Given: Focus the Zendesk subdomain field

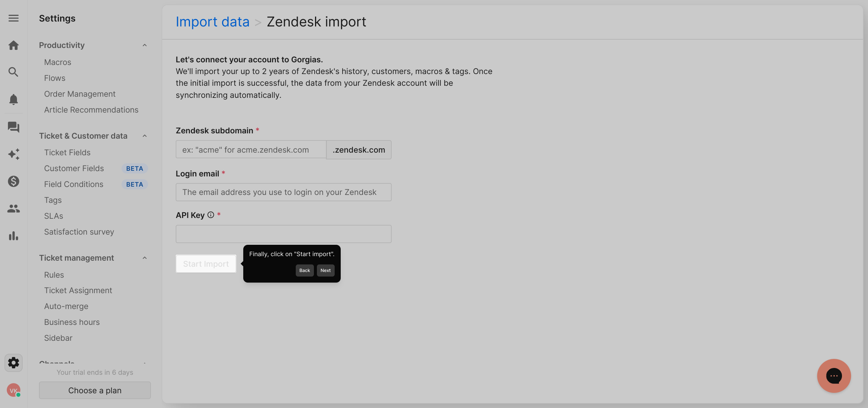Looking at the screenshot, I should pyautogui.click(x=251, y=150).
